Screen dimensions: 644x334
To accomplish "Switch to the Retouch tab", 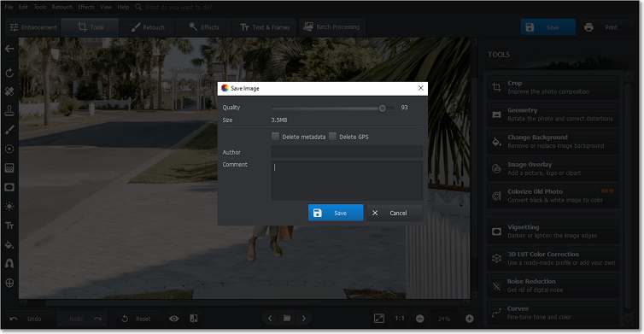I will click(x=148, y=27).
